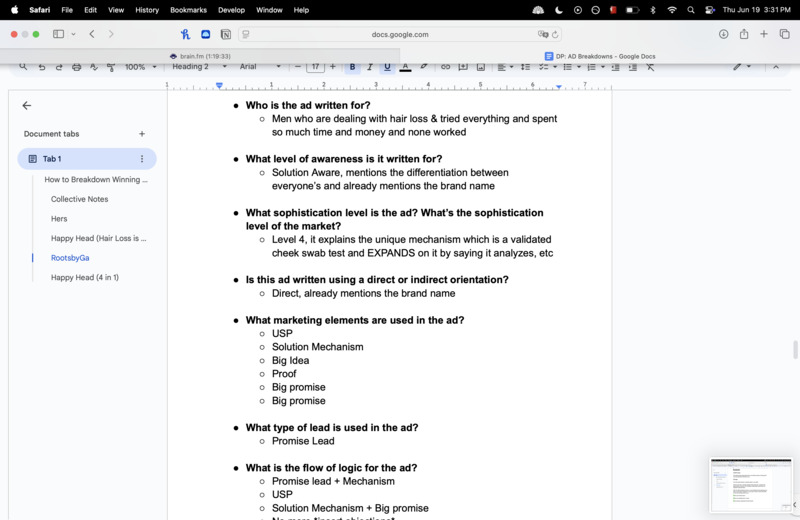Screen dimensions: 800x520
Task: Add a comment from the toolbar
Action: click(x=463, y=67)
